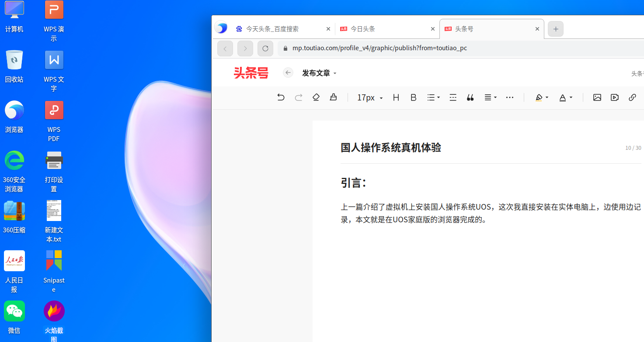The width and height of the screenshot is (644, 342).
Task: Reload the page with refresh button
Action: [x=265, y=48]
